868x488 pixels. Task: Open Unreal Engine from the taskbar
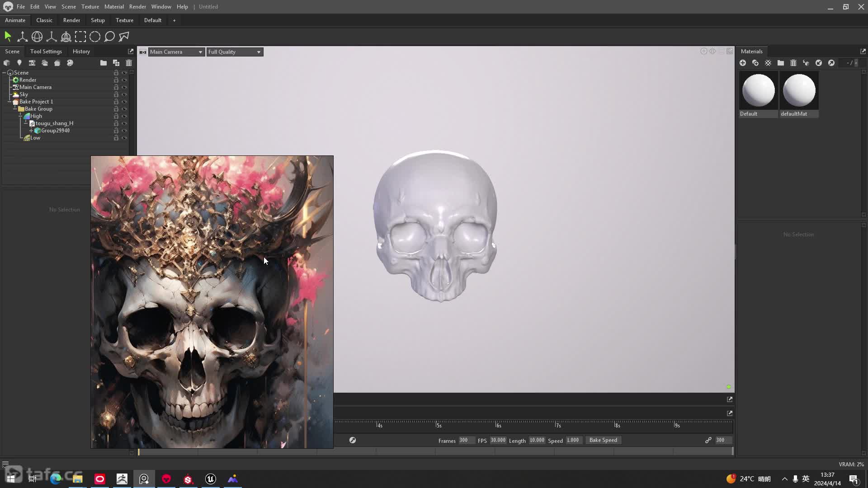211,479
